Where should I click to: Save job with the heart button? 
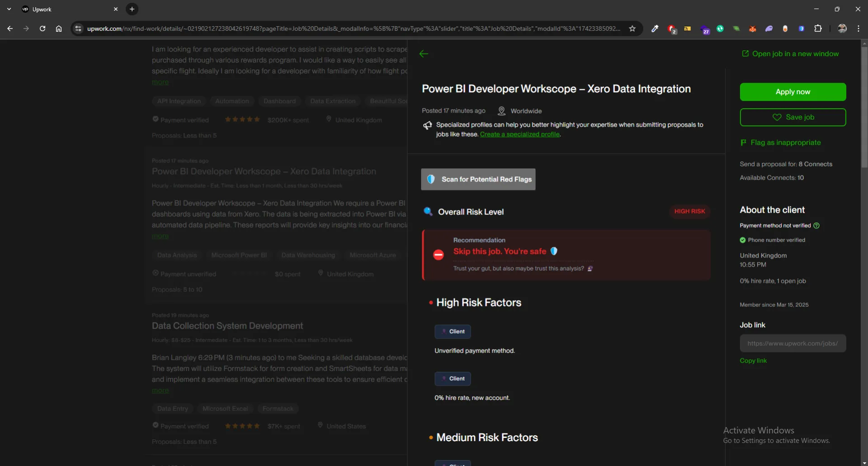point(793,117)
